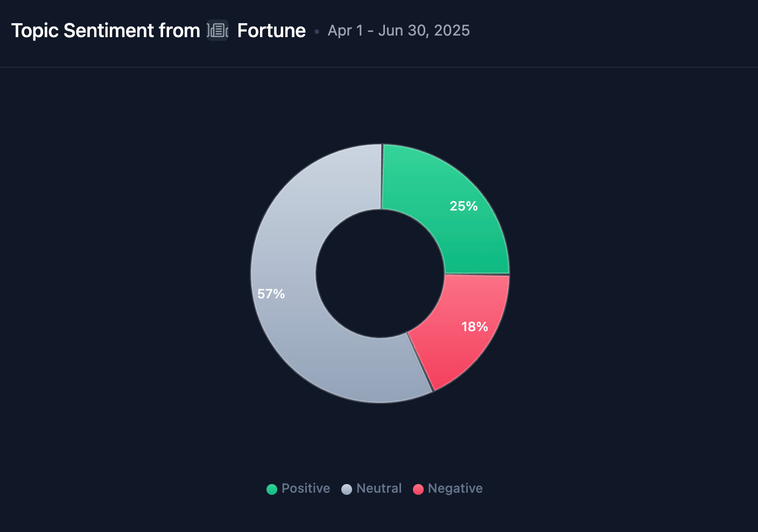Click the green Positive legend dot
This screenshot has width=758, height=532.
(x=272, y=489)
